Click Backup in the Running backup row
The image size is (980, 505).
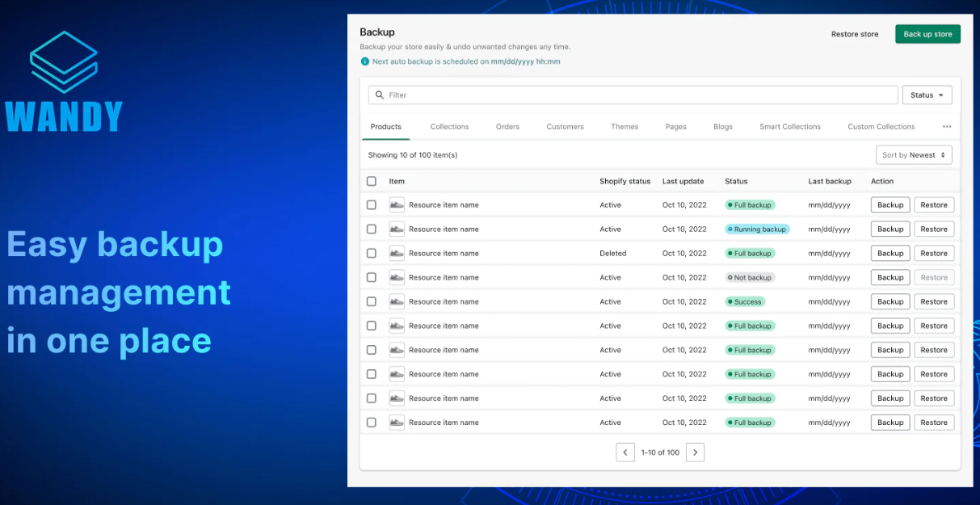tap(890, 229)
